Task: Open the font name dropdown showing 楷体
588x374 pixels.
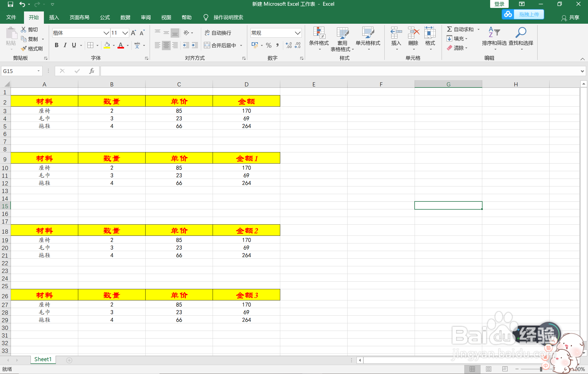Action: click(x=106, y=33)
